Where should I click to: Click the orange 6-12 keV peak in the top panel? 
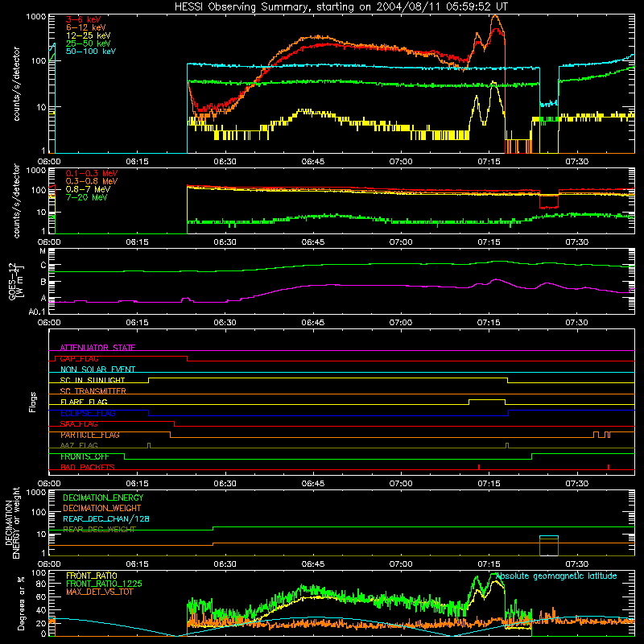click(495, 16)
